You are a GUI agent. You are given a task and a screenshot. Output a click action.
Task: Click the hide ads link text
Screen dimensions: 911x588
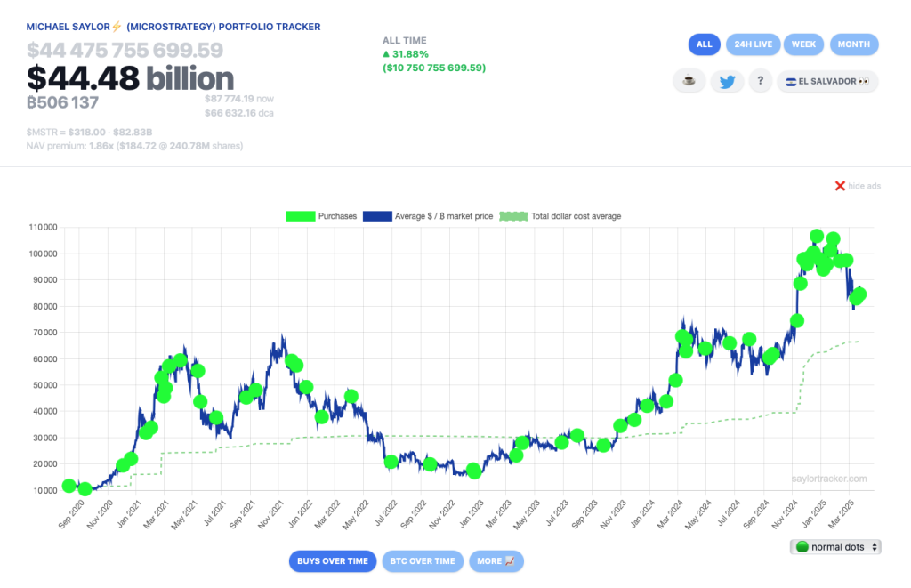pyautogui.click(x=864, y=186)
